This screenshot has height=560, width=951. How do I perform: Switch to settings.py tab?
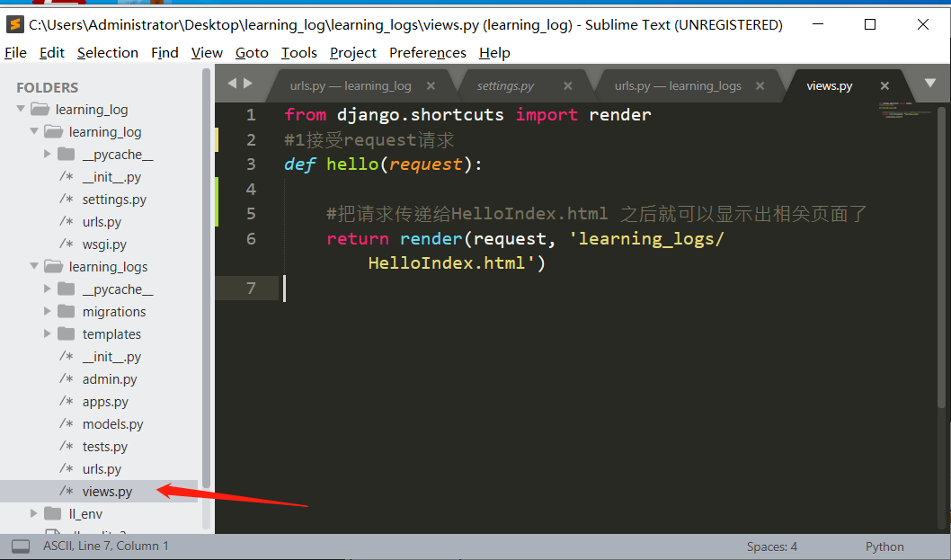[505, 86]
